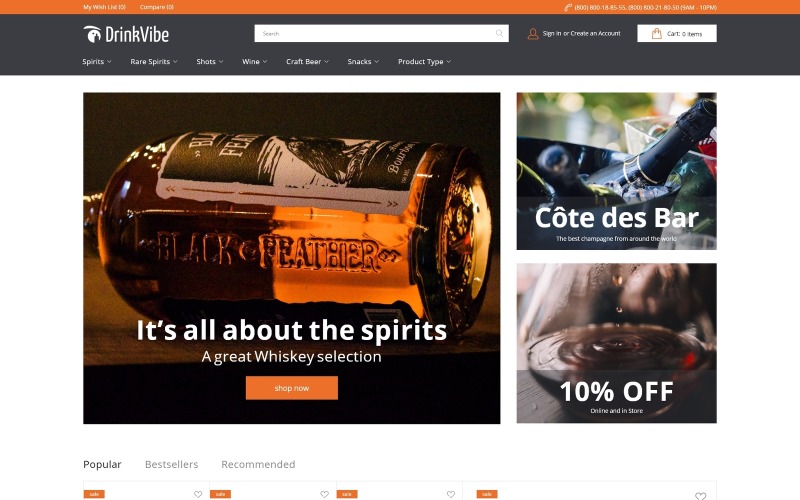Click the shop now button
This screenshot has height=500, width=800.
292,388
